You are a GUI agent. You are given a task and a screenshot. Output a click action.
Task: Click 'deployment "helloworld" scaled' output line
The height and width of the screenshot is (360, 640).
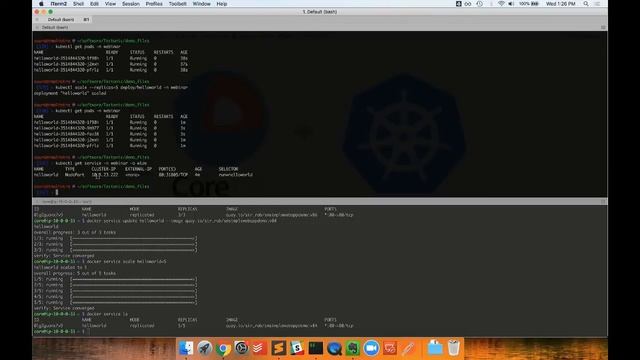pos(70,93)
